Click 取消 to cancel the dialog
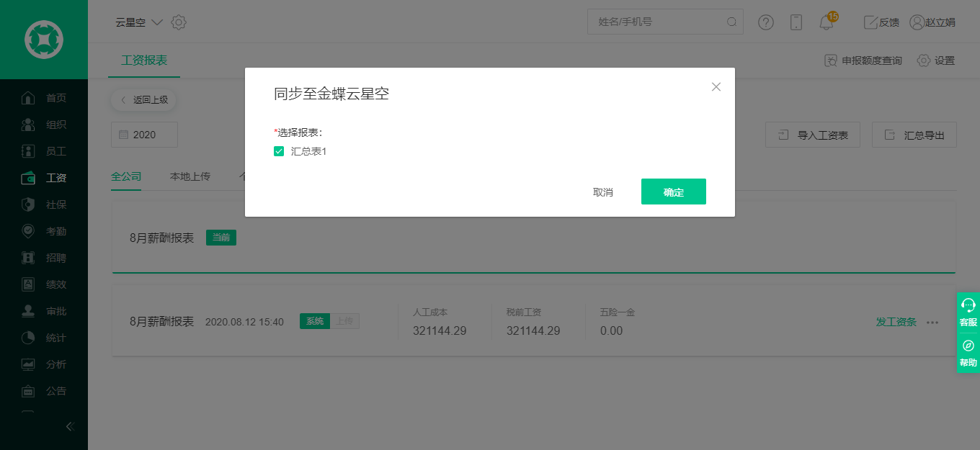 tap(603, 192)
